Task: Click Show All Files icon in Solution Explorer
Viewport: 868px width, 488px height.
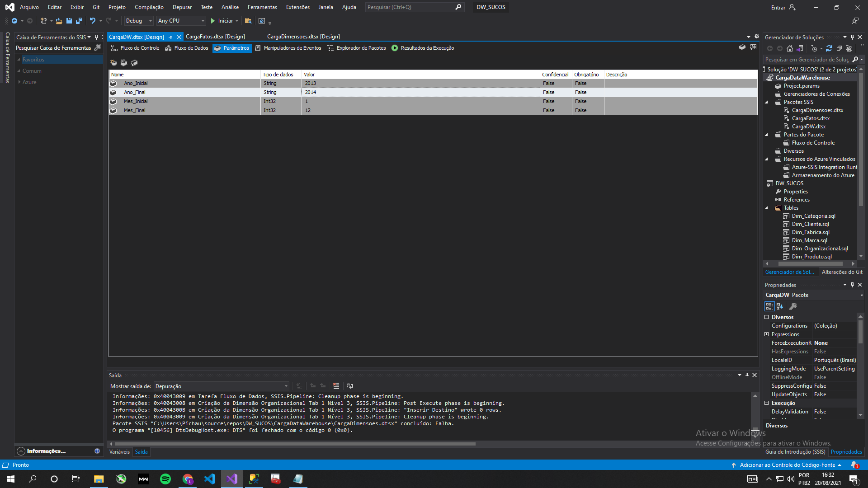Action: click(849, 48)
